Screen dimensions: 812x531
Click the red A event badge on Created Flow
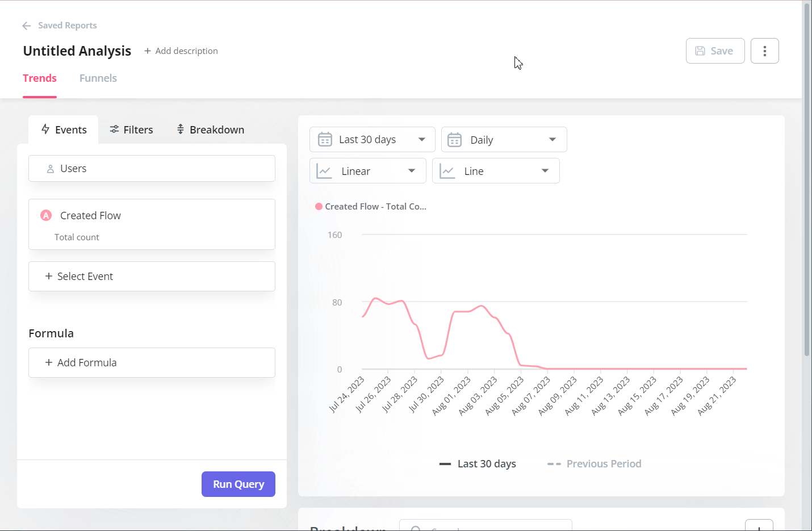45,215
